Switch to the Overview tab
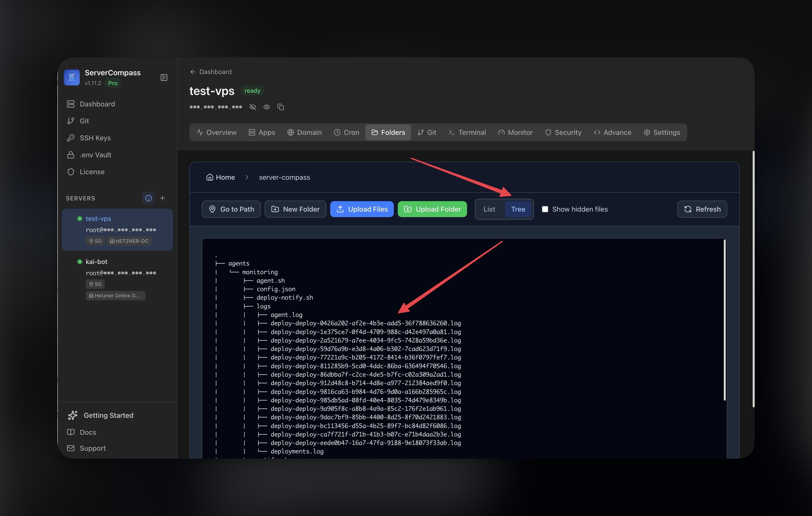 217,133
